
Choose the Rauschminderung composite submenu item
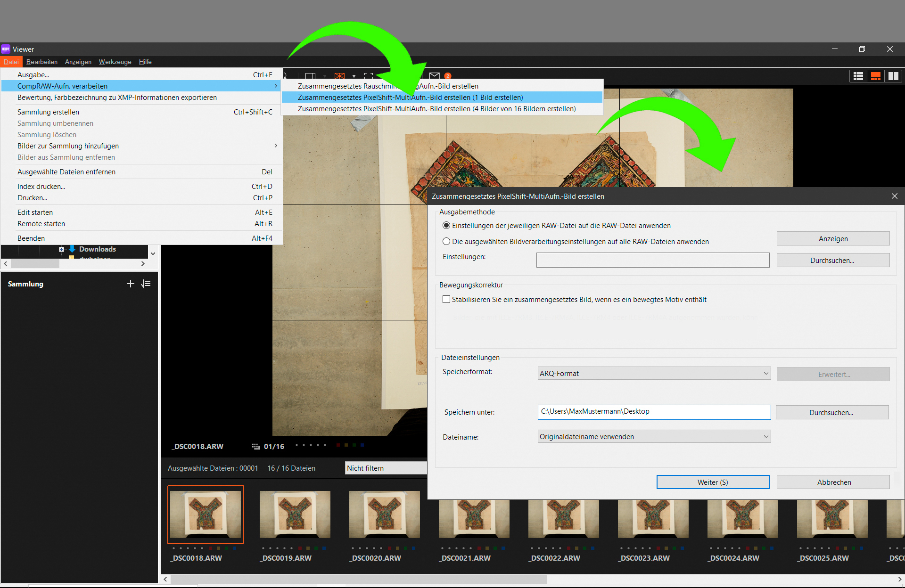click(x=442, y=86)
